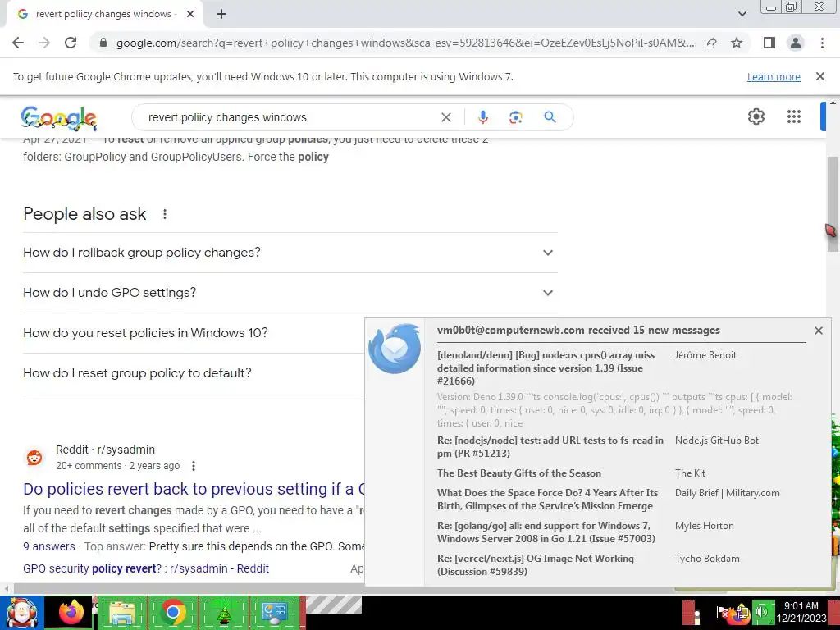840x630 pixels.
Task: Open the Google apps grid
Action: click(x=793, y=116)
